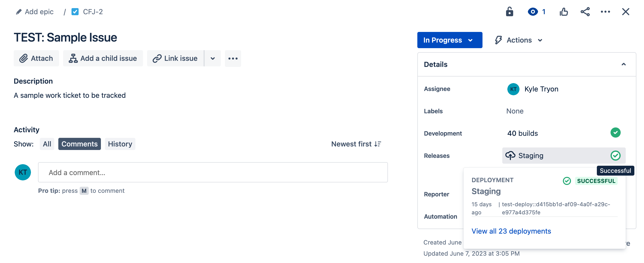This screenshot has width=644, height=263.
Task: Click the blue task type checkbox icon
Action: 75,12
